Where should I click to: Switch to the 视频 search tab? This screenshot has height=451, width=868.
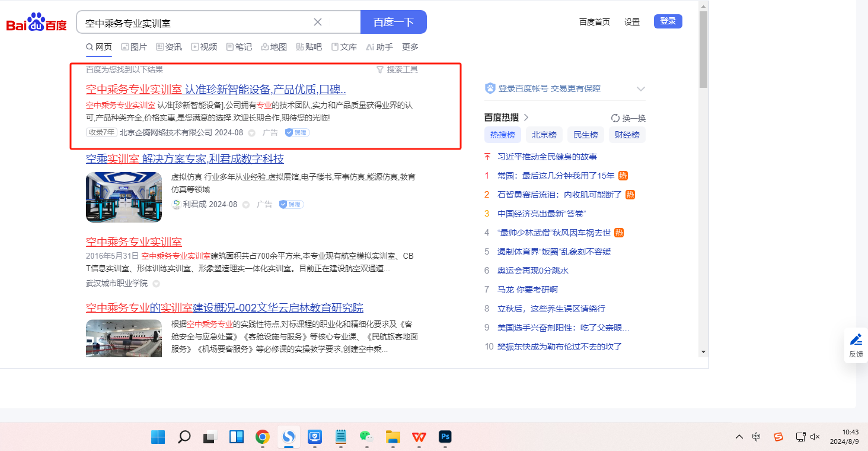point(204,47)
